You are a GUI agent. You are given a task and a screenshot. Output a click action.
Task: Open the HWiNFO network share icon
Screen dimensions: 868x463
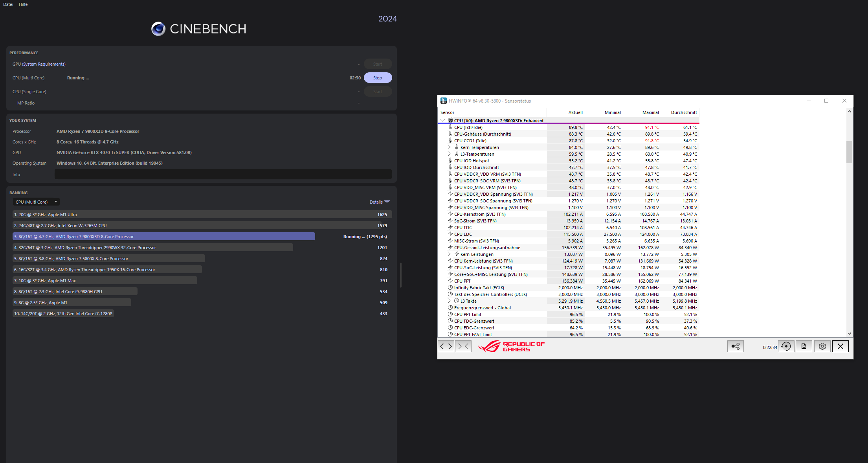tap(735, 346)
